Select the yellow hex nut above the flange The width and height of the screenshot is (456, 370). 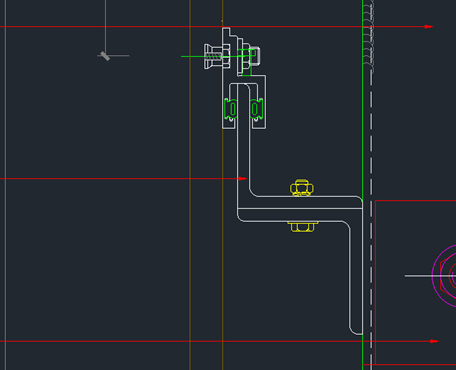302,188
